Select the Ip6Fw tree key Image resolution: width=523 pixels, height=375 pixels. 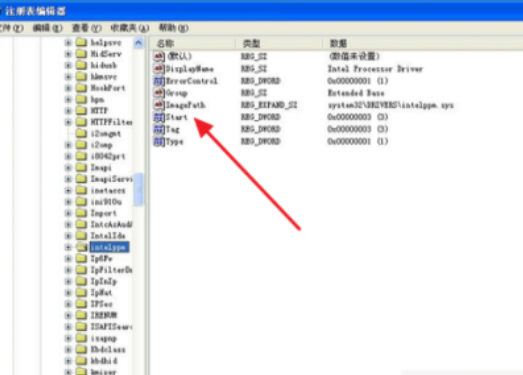pyautogui.click(x=101, y=259)
